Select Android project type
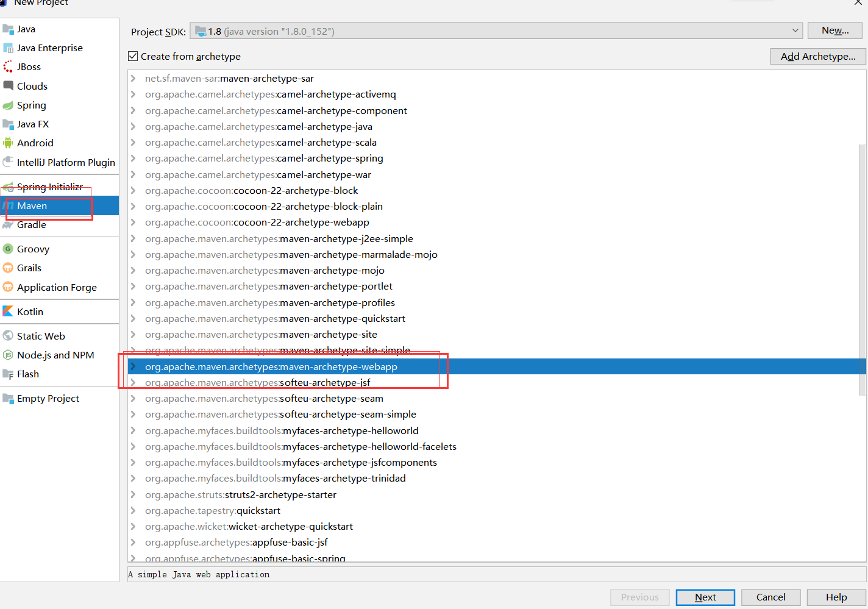868x609 pixels. click(x=59, y=143)
